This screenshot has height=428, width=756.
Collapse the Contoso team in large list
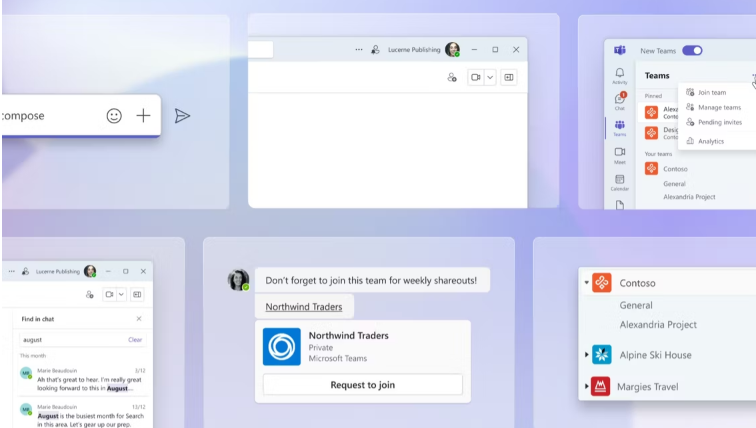(587, 282)
